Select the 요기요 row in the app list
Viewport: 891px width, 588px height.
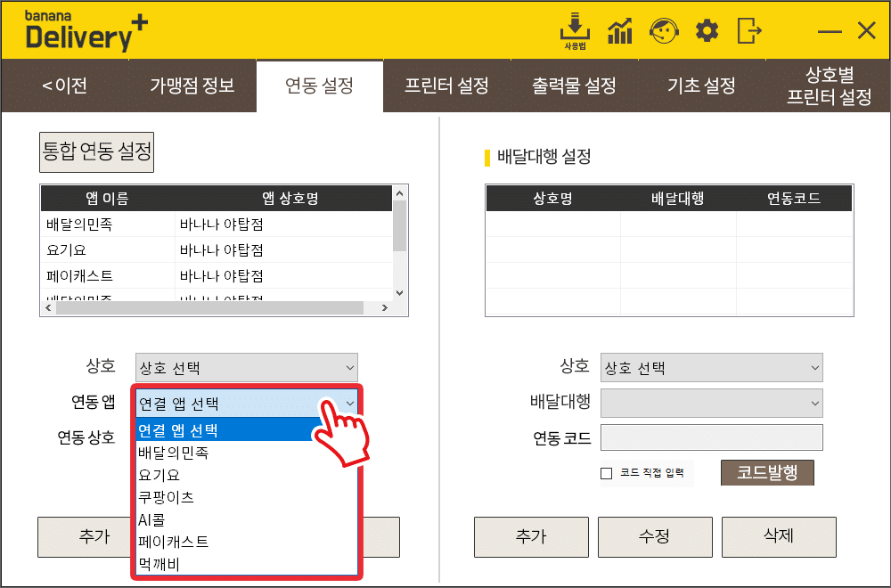(217, 249)
